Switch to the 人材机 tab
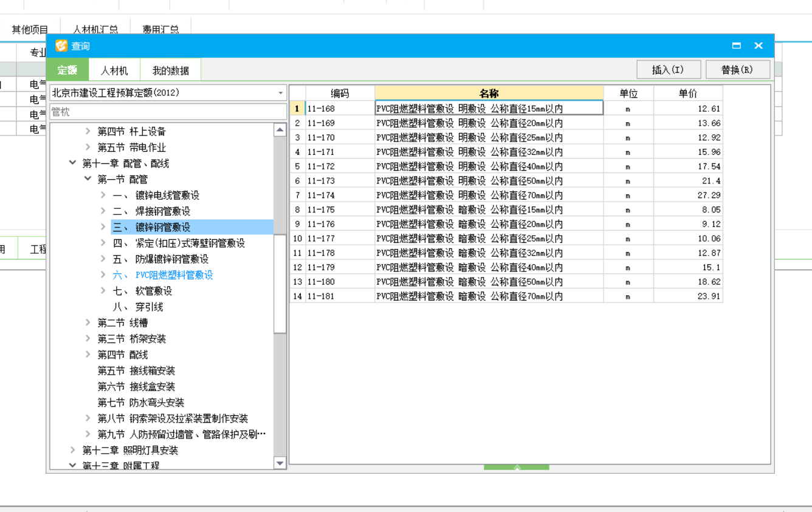Viewport: 812px width, 512px height. [x=114, y=70]
